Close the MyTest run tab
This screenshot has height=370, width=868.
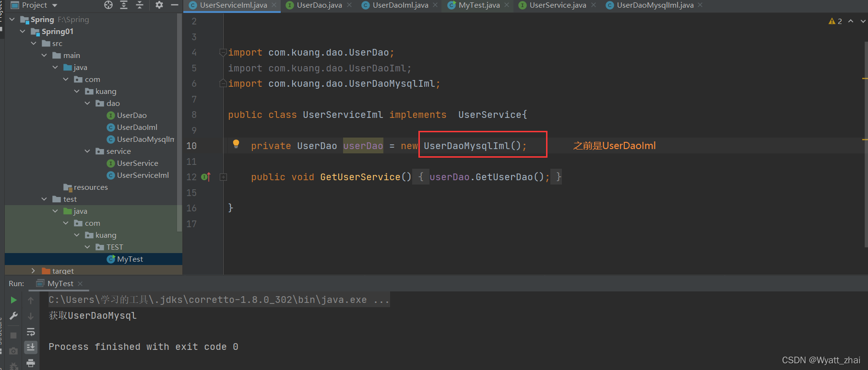80,284
